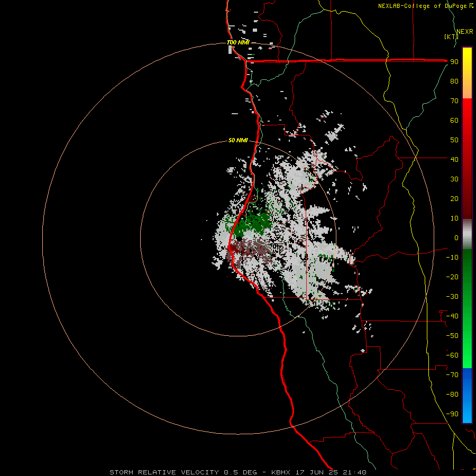Click the 20 value on the velocity scale
This screenshot has height=476, width=476.
pyautogui.click(x=454, y=199)
